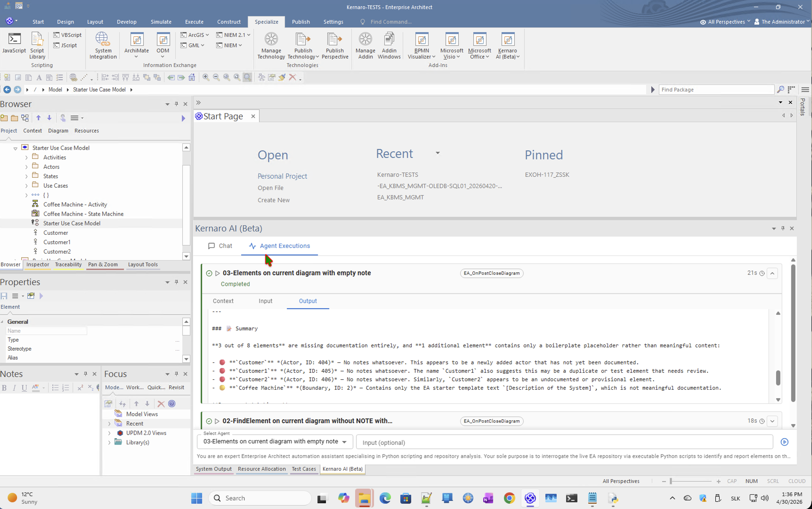Switch to the Context tab of execution
The height and width of the screenshot is (509, 812).
[x=223, y=301]
